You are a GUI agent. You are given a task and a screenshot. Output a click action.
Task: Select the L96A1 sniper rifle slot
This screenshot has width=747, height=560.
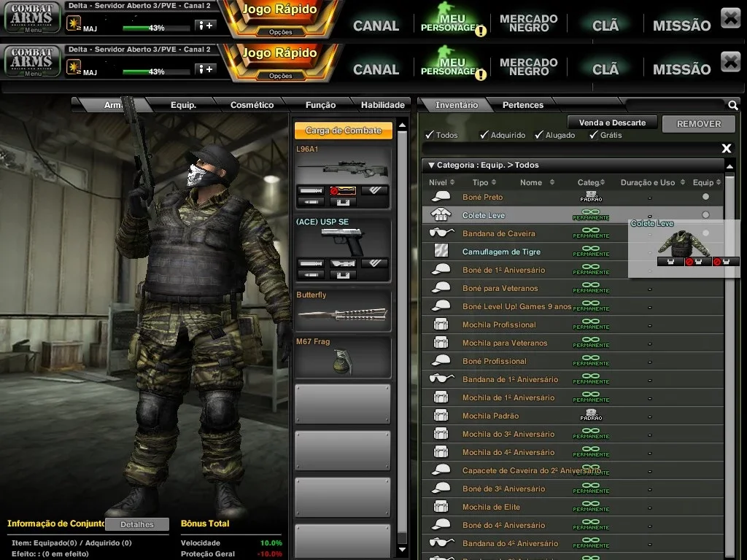pyautogui.click(x=343, y=176)
